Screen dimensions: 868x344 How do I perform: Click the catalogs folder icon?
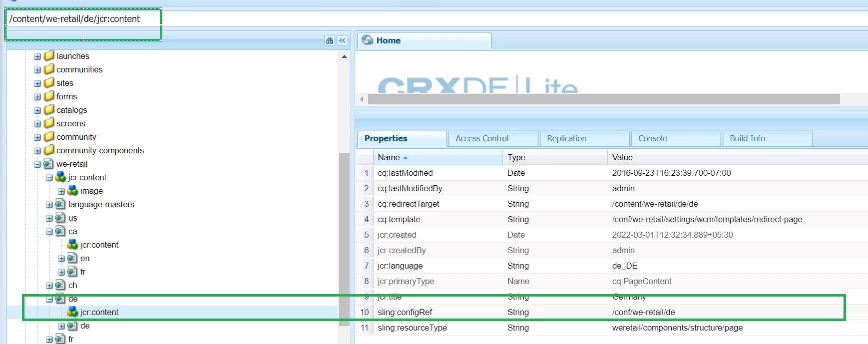49,109
